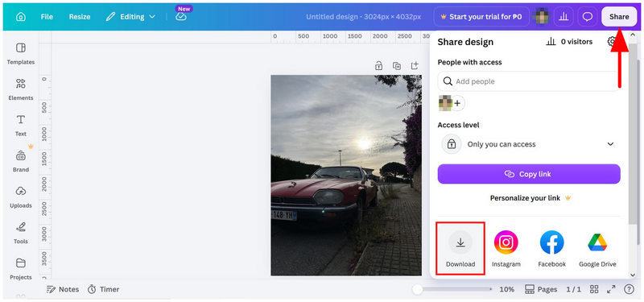Open the Text sidebar panel
644x302 pixels.
coord(21,125)
